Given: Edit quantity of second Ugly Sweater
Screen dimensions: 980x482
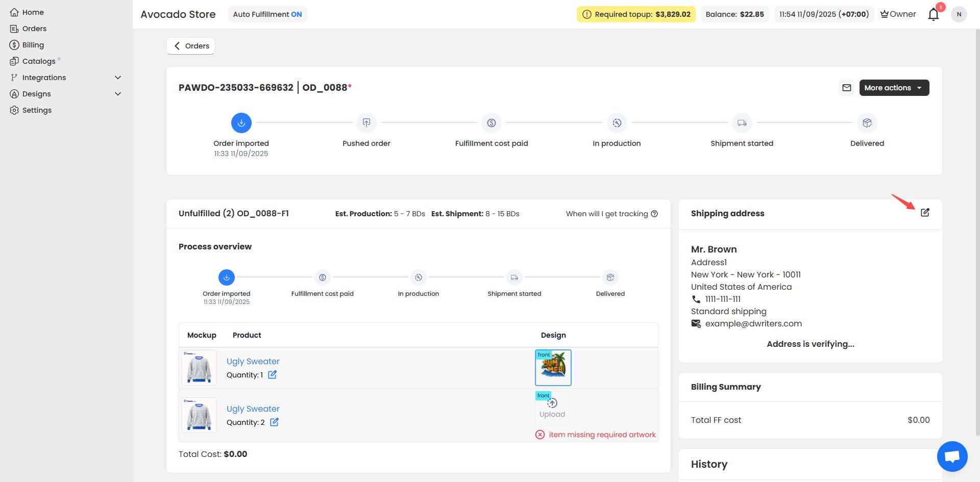Looking at the screenshot, I should coord(274,422).
